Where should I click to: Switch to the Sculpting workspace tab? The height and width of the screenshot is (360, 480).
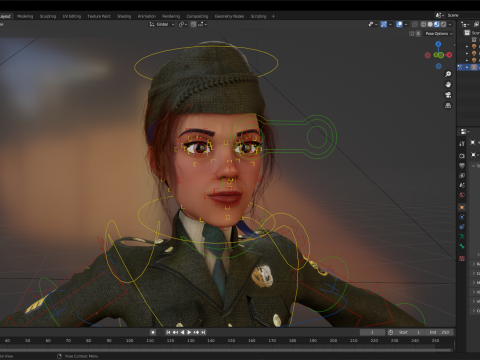point(48,16)
